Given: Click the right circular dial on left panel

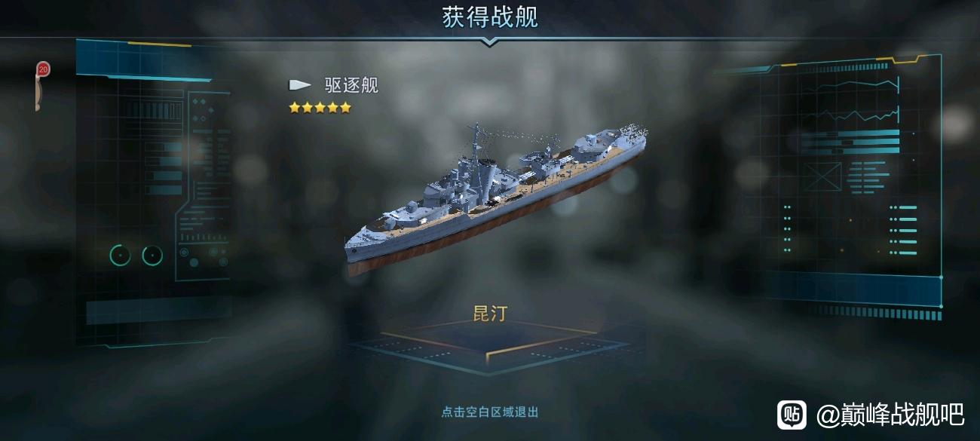Looking at the screenshot, I should coord(152,256).
